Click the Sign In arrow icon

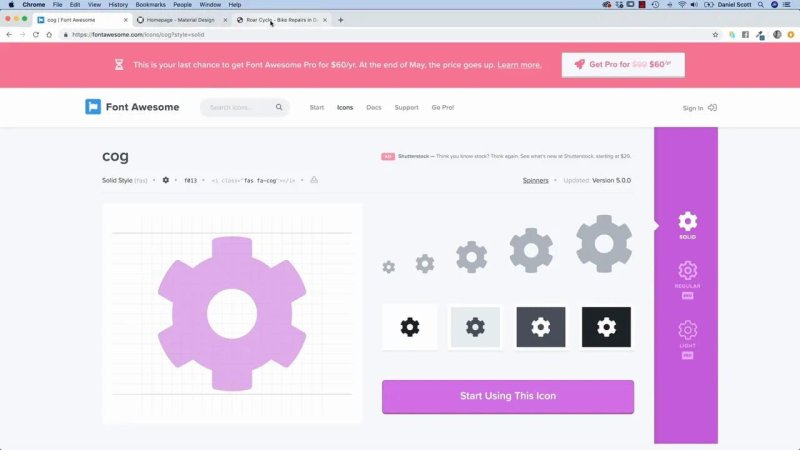pos(712,108)
